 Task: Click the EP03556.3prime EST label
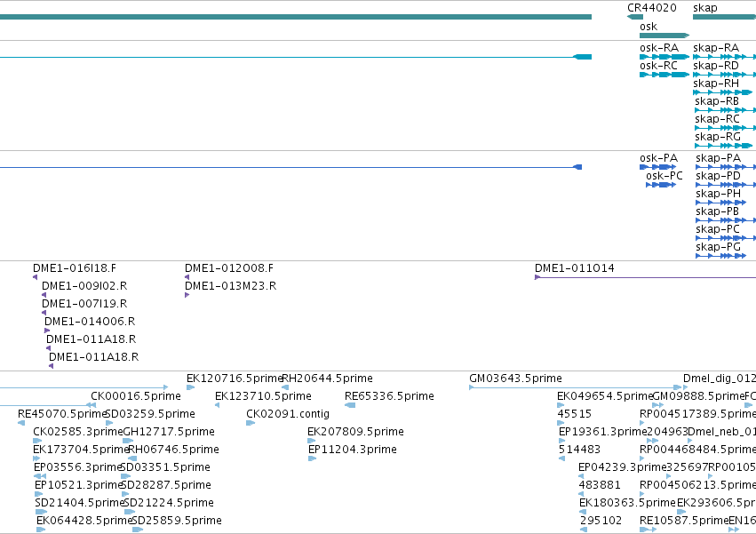pos(77,467)
